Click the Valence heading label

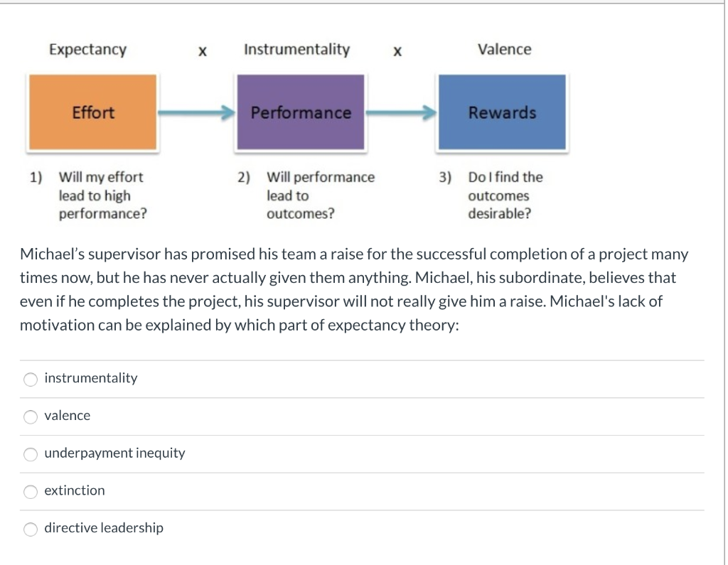[x=505, y=49]
